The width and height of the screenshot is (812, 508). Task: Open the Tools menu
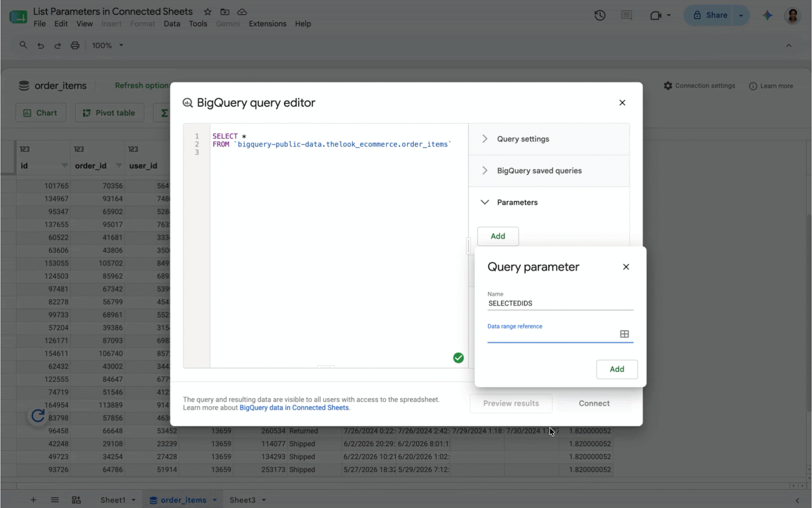[198, 24]
